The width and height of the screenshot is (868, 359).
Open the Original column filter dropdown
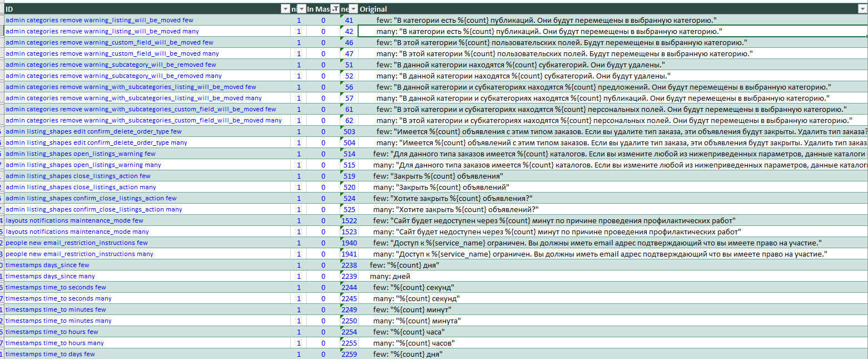coord(863,9)
